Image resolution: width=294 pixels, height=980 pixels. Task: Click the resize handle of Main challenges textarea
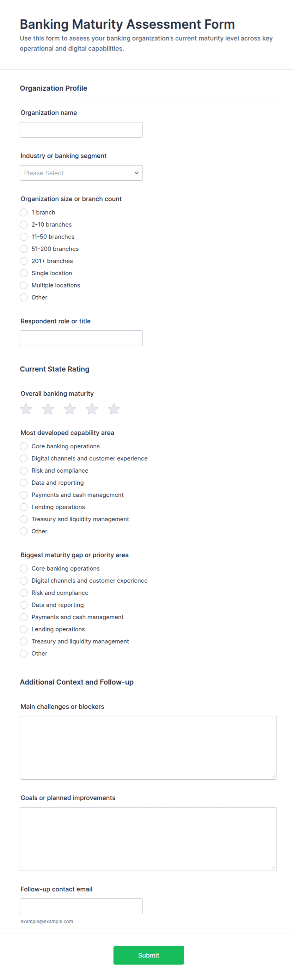pos(273,777)
